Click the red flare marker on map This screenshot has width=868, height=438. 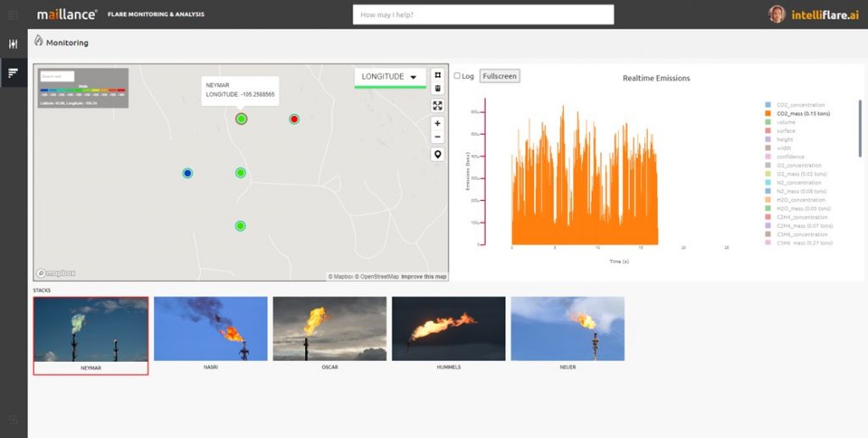click(294, 119)
